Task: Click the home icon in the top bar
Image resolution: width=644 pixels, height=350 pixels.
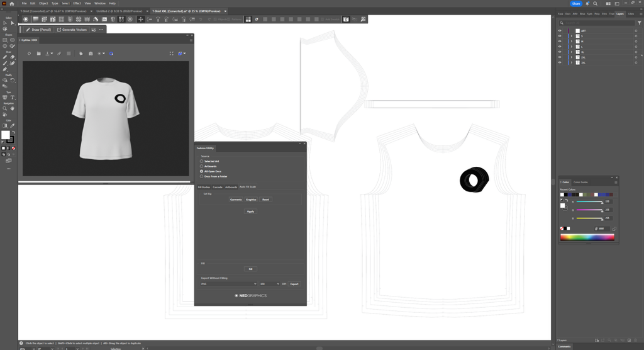Action: pos(12,4)
